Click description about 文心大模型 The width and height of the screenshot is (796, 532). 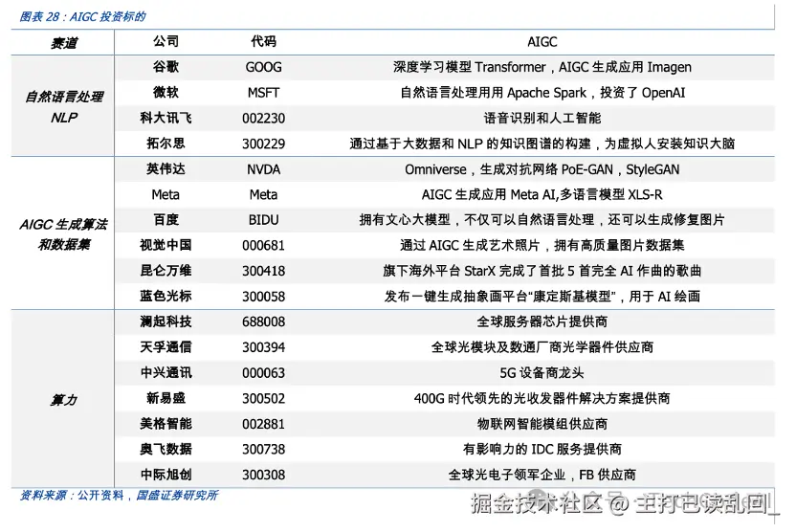pyautogui.click(x=542, y=220)
